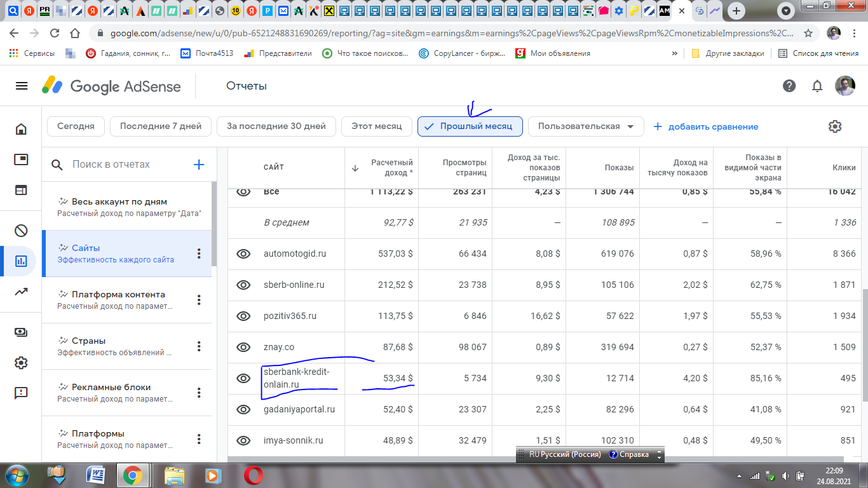Screen dimensions: 868x488
Task: Open the three-dot menu for Страны report
Action: click(x=199, y=346)
